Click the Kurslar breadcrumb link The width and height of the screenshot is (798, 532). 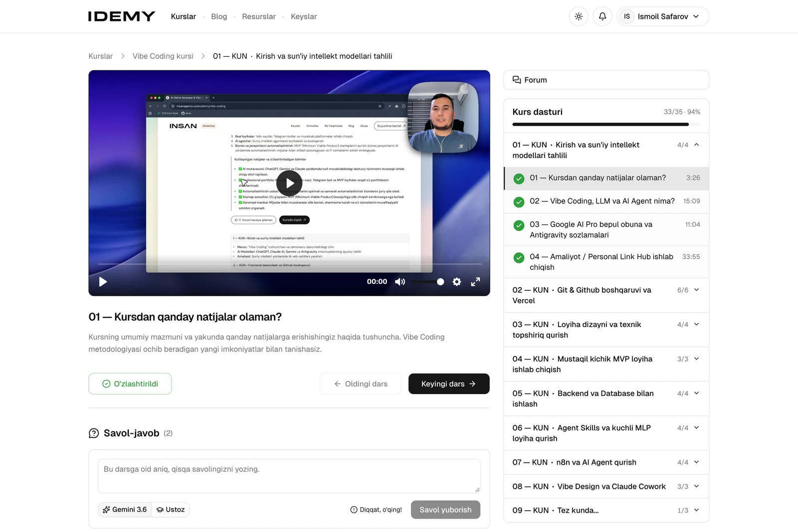[101, 56]
